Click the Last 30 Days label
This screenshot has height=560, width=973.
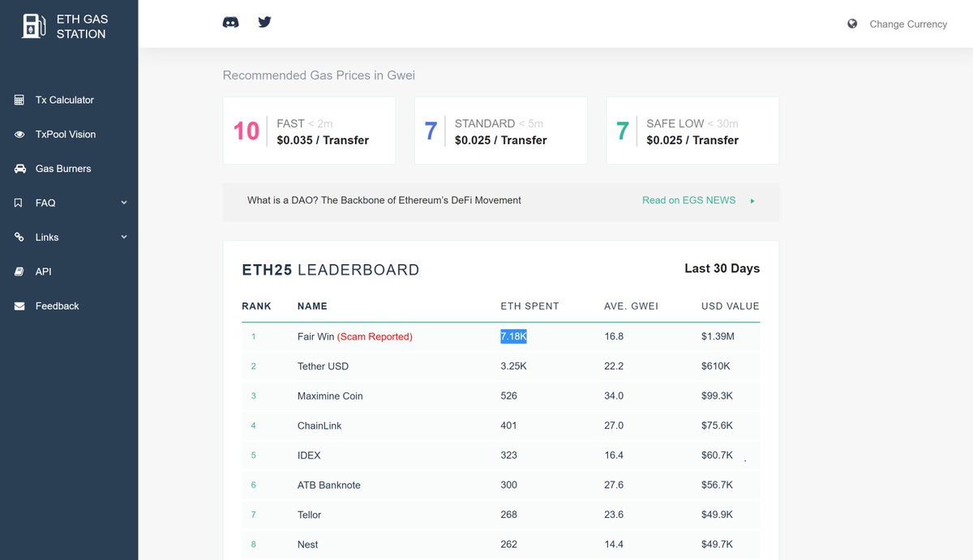722,268
